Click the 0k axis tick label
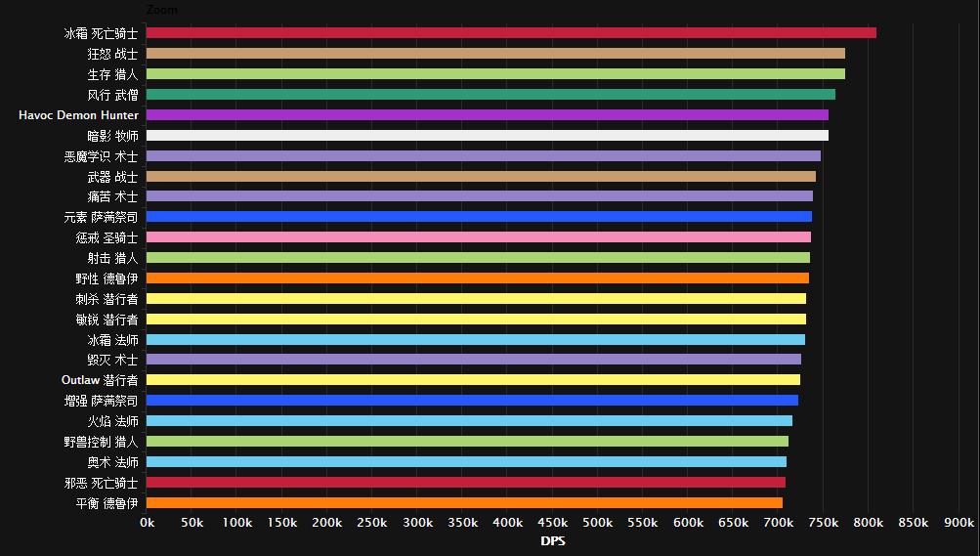This screenshot has width=980, height=556. [x=148, y=523]
